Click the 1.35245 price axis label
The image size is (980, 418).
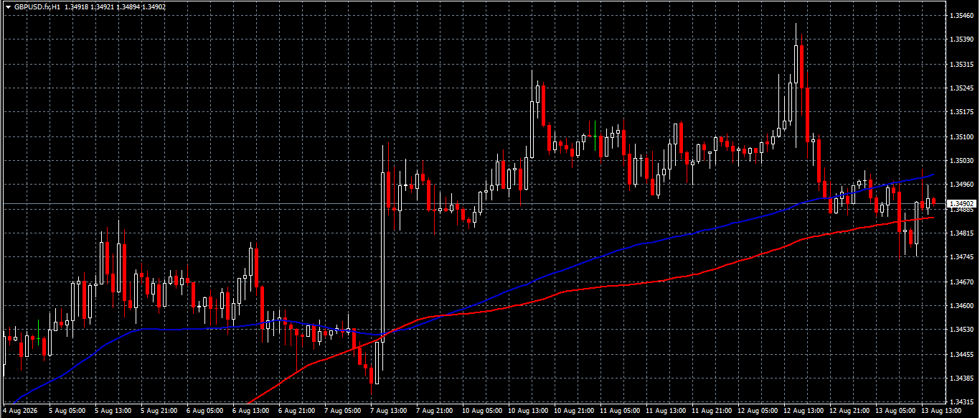(x=961, y=88)
